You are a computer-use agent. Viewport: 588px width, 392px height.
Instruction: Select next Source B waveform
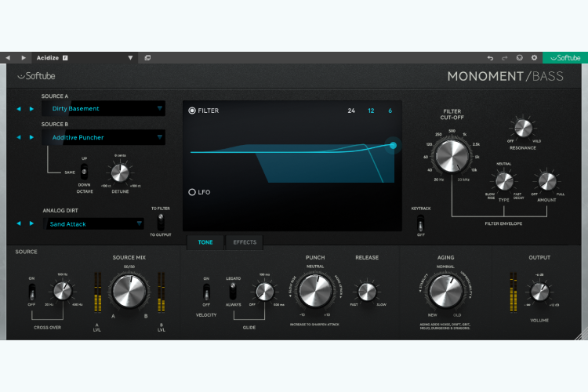[31, 137]
